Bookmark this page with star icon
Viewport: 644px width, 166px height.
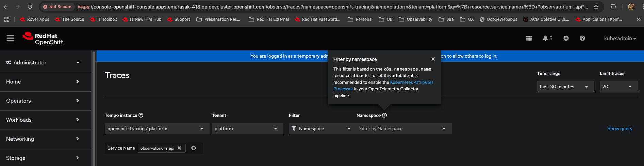(x=596, y=6)
